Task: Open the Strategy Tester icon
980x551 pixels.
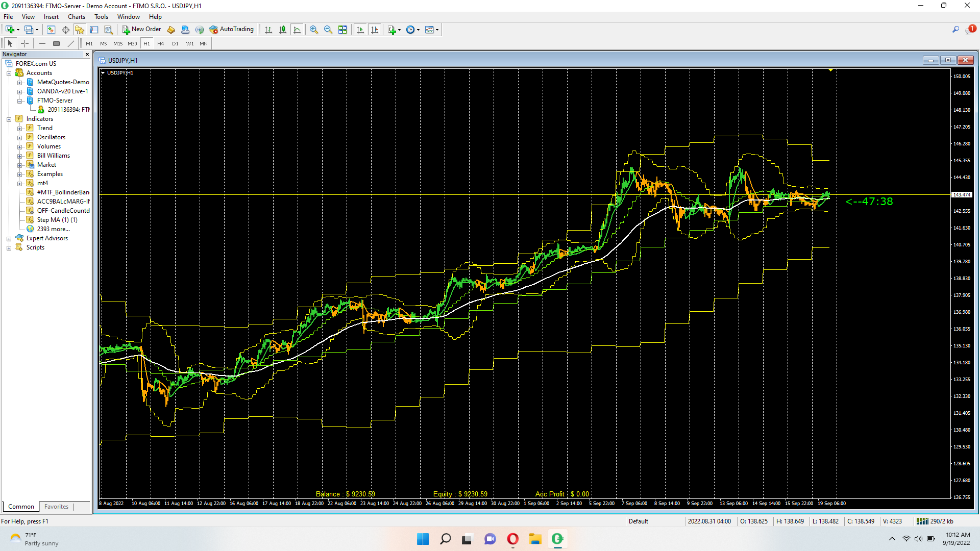Action: [x=108, y=30]
